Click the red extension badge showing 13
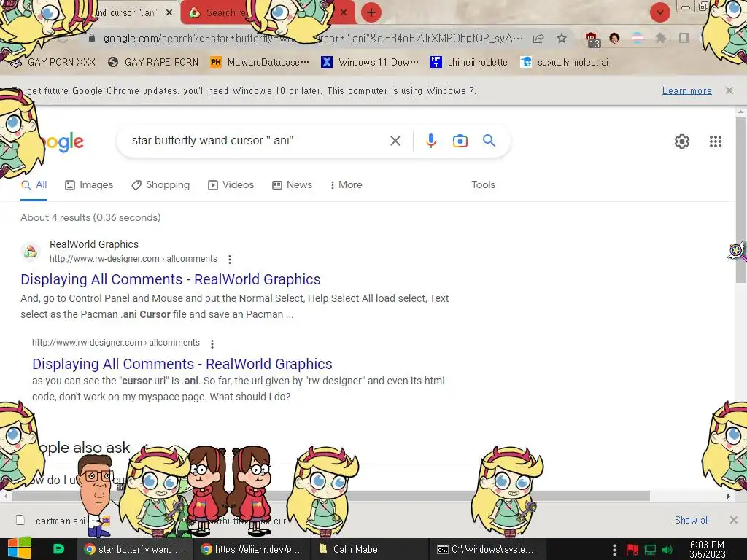 coord(592,39)
